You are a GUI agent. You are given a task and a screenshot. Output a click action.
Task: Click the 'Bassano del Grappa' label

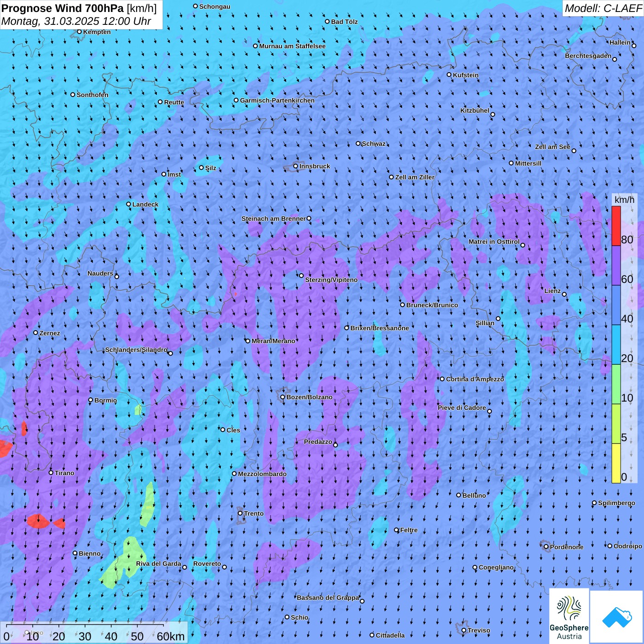[x=328, y=598]
